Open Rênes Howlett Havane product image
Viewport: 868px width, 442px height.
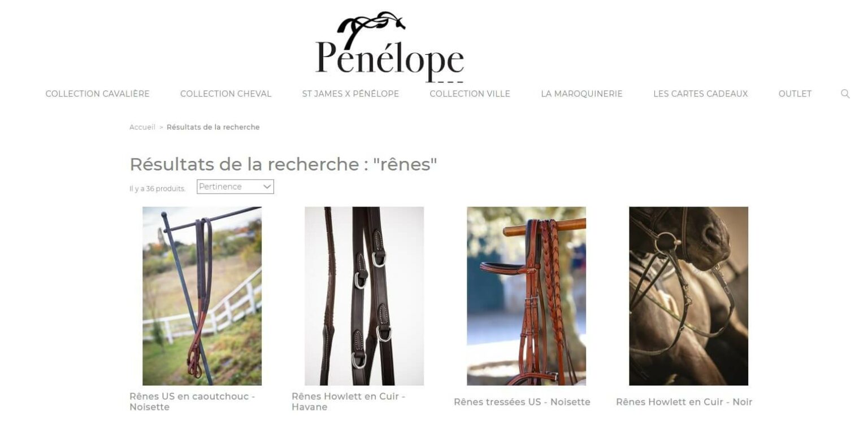pyautogui.click(x=364, y=296)
